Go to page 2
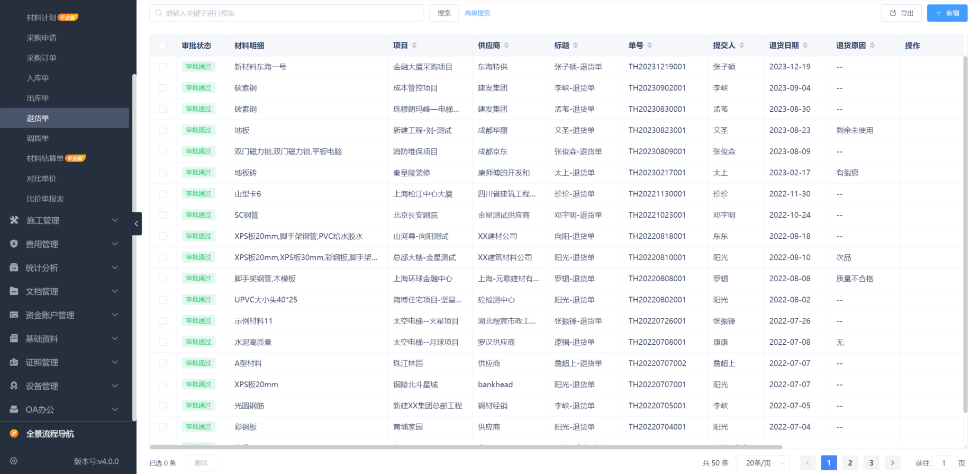This screenshot has height=474, width=980. (x=850, y=463)
